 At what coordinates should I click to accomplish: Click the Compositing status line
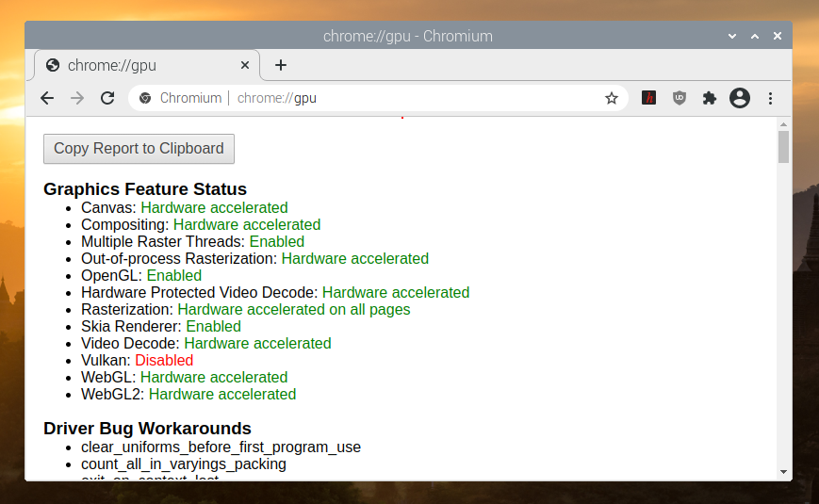(x=201, y=224)
